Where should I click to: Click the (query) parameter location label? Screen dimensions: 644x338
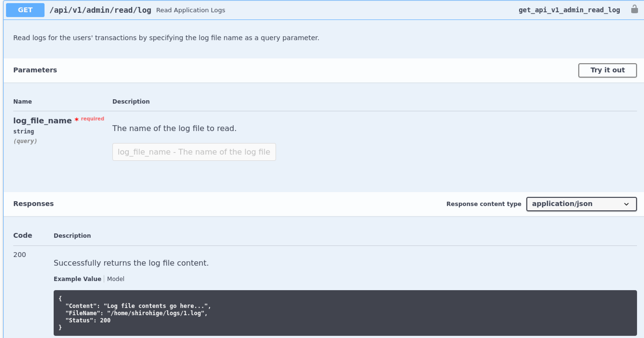tap(25, 141)
